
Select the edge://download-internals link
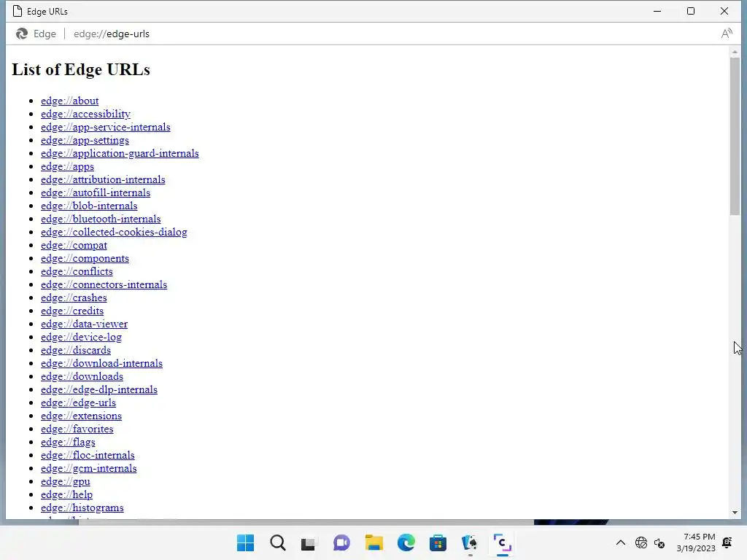pyautogui.click(x=101, y=363)
